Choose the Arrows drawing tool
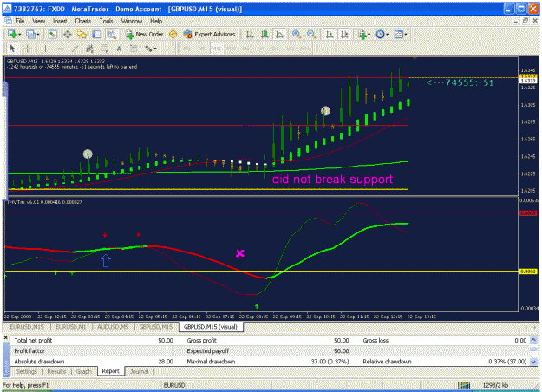 click(148, 49)
